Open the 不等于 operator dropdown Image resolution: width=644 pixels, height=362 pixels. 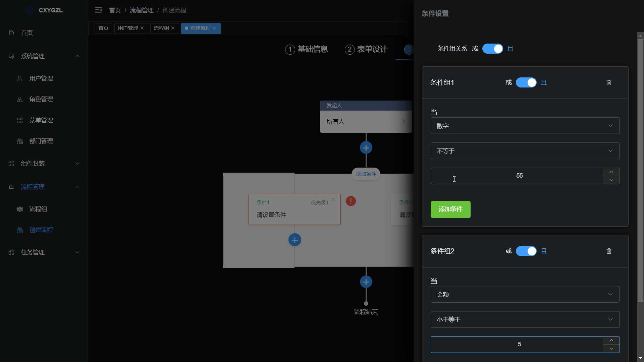pos(525,151)
